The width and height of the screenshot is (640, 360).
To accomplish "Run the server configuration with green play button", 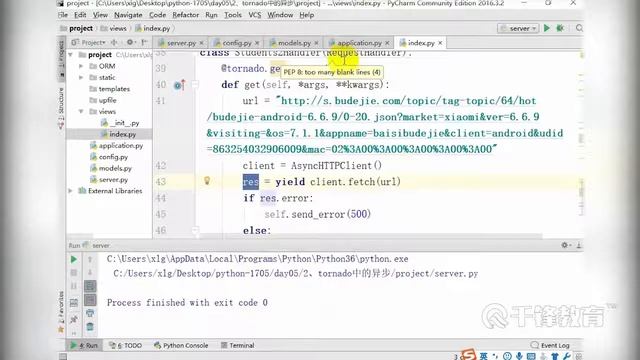I will 547,28.
